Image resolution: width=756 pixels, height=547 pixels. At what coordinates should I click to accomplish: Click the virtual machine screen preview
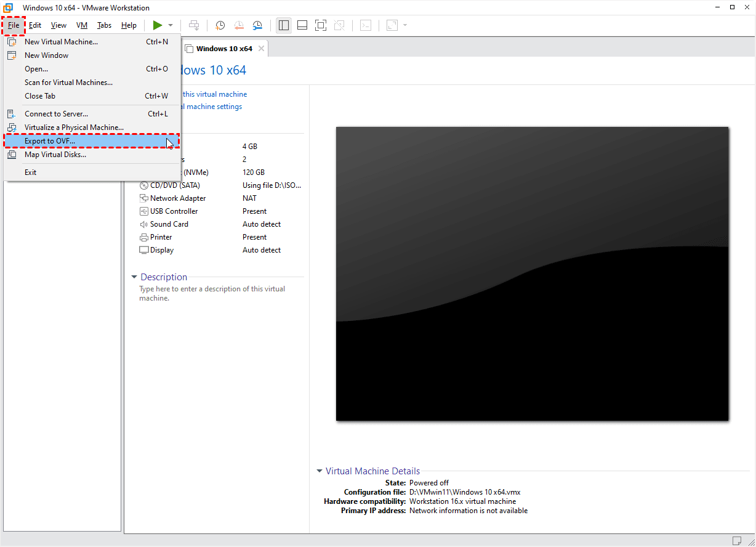(x=532, y=273)
